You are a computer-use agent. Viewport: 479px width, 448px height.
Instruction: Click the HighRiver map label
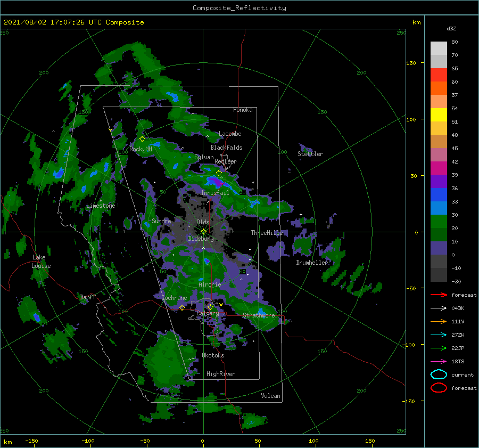pos(221,374)
